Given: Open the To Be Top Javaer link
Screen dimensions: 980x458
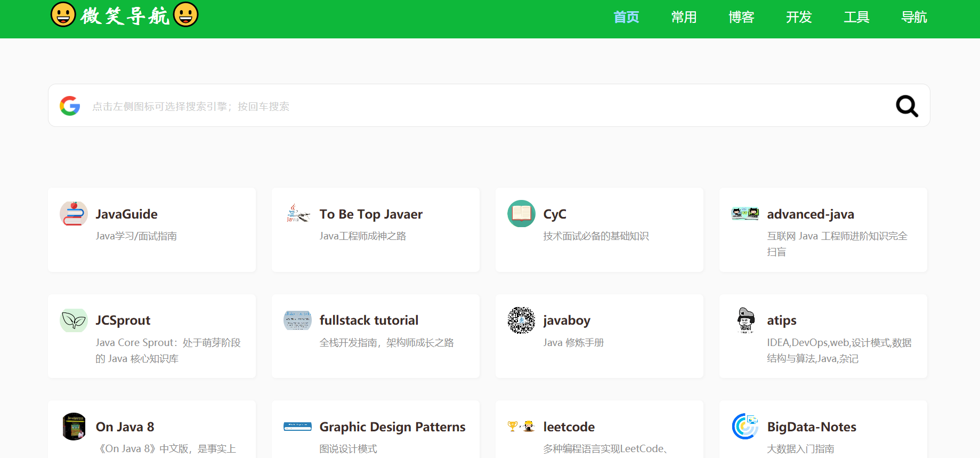Looking at the screenshot, I should pyautogui.click(x=371, y=214).
